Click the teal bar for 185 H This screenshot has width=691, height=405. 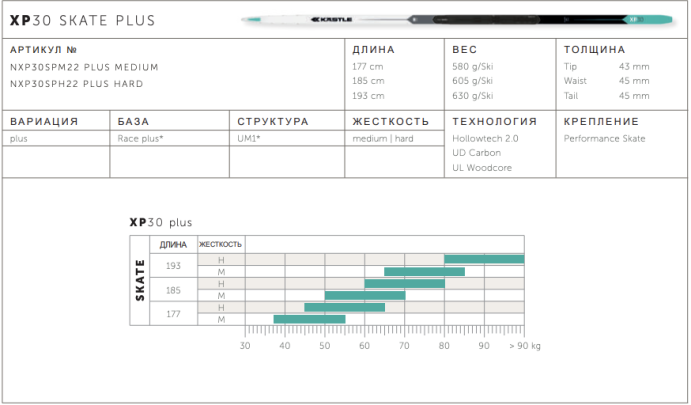(x=404, y=284)
